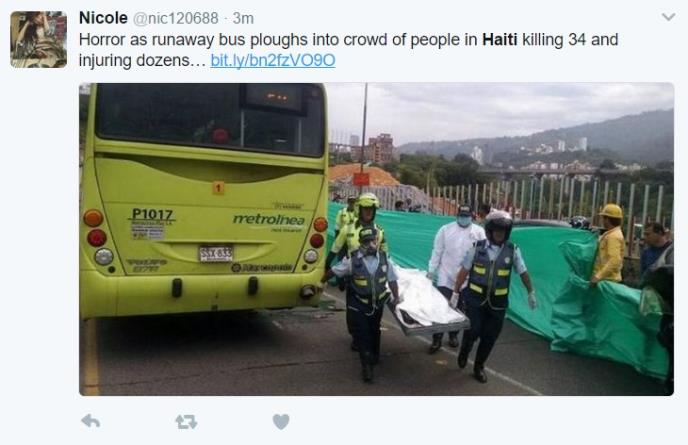Click the P1017 label on the bus
The height and width of the screenshot is (445, 688).
pyautogui.click(x=152, y=214)
